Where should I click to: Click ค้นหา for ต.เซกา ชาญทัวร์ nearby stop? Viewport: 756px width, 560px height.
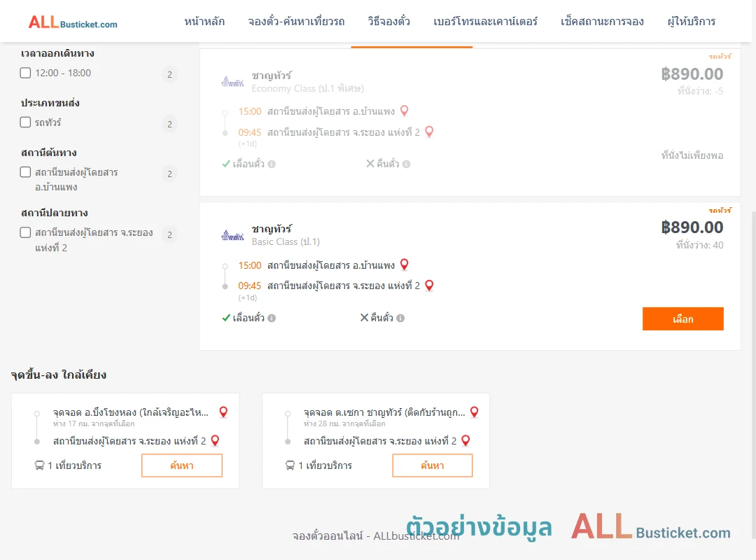click(x=433, y=465)
